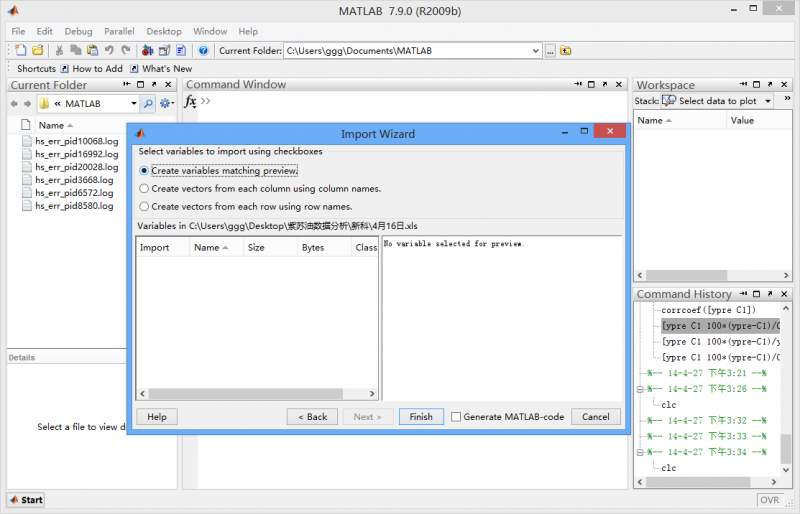Open the Parallel menu
The height and width of the screenshot is (514, 800).
119,31
